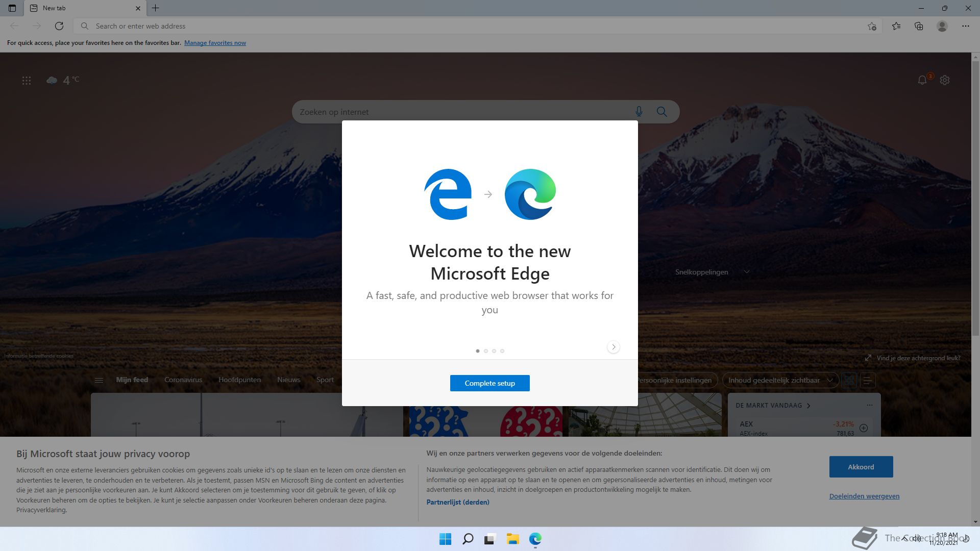The image size is (980, 551).
Task: Open the Favorites list icon
Action: coord(896,26)
